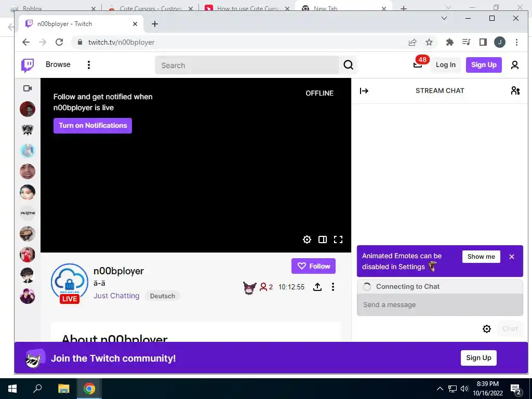Click the followed channels camera icon in sidebar
The width and height of the screenshot is (532, 399).
click(x=28, y=88)
